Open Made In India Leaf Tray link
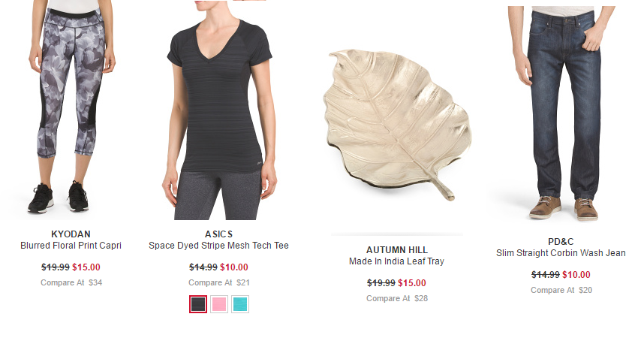This screenshot has width=644, height=338. click(x=397, y=261)
